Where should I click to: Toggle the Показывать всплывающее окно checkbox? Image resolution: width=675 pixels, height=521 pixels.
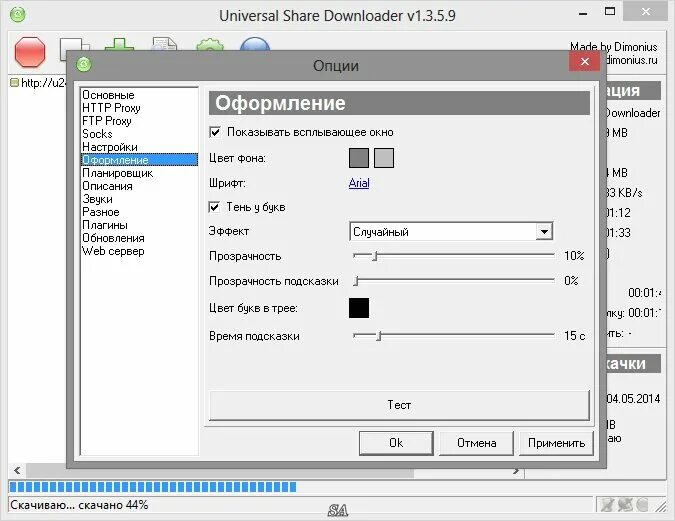click(215, 132)
